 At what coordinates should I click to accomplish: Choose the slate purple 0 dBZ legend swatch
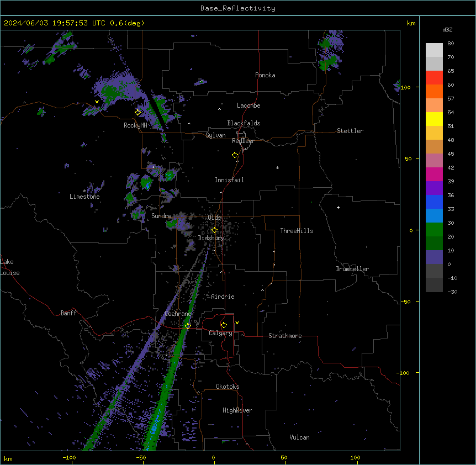434,257
